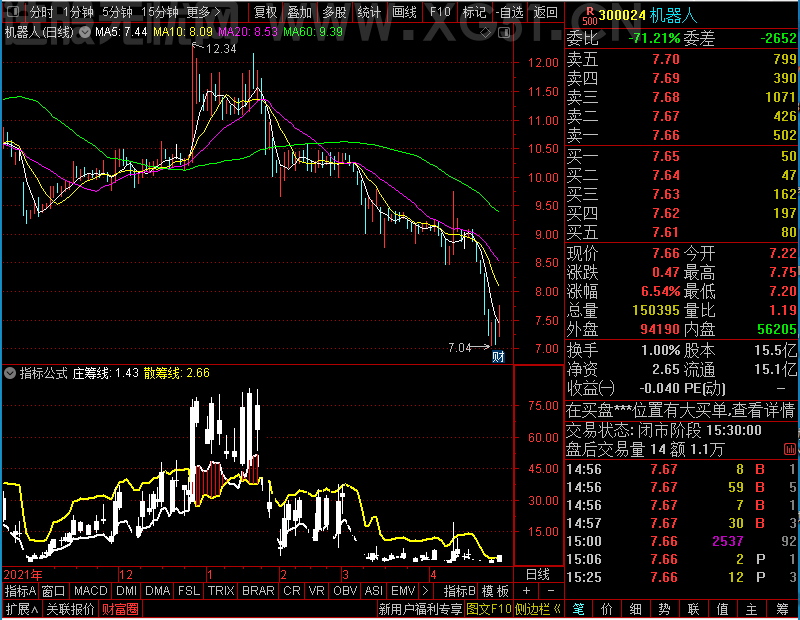Zoom out chart with the − button
800x620 pixels.
551,591
